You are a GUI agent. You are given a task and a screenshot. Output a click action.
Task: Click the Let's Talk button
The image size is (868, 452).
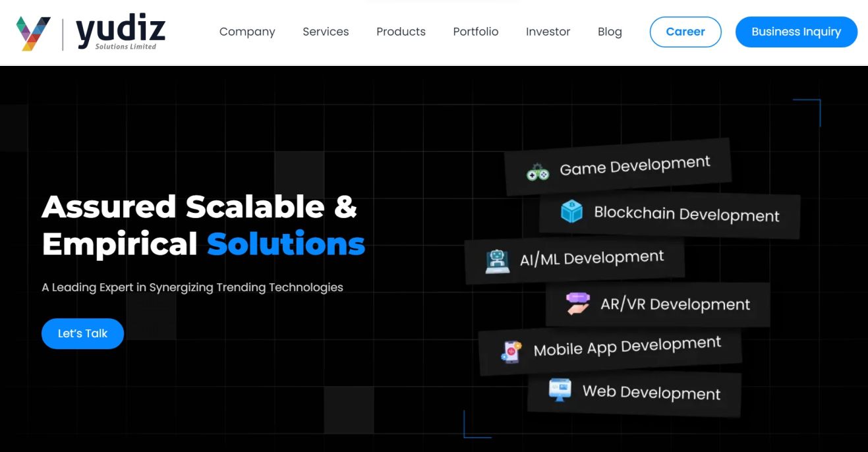click(x=82, y=333)
